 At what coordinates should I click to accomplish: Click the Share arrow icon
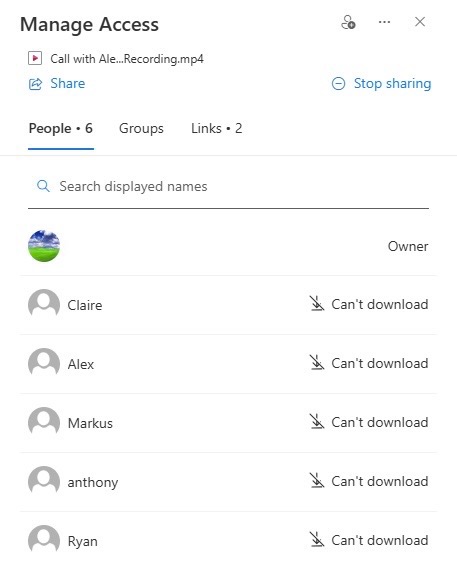coord(35,84)
